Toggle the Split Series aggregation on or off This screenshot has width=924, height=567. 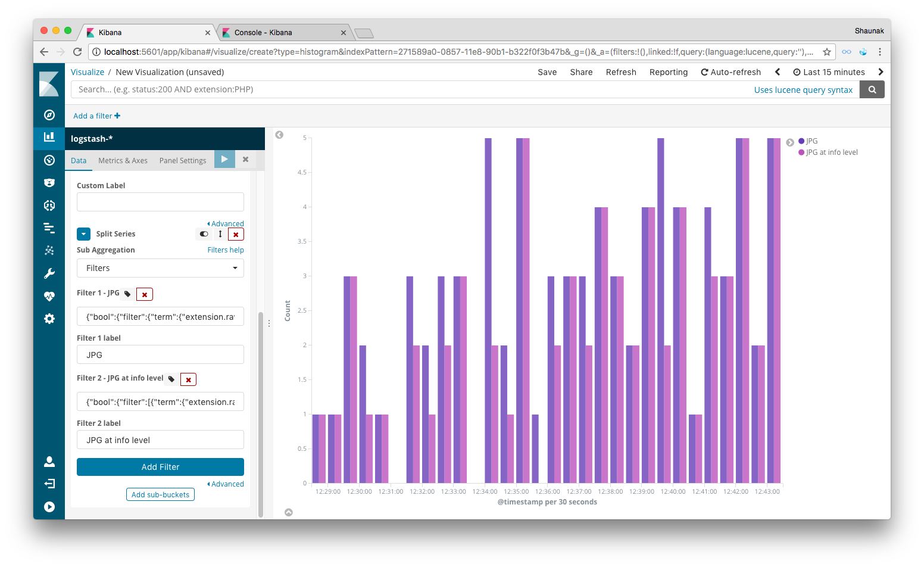(204, 234)
